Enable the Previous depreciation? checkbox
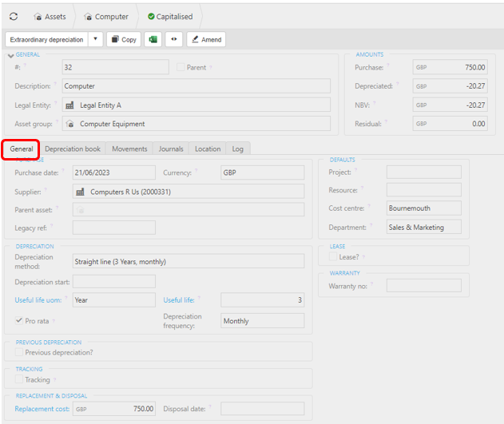The width and height of the screenshot is (504, 424). point(19,352)
